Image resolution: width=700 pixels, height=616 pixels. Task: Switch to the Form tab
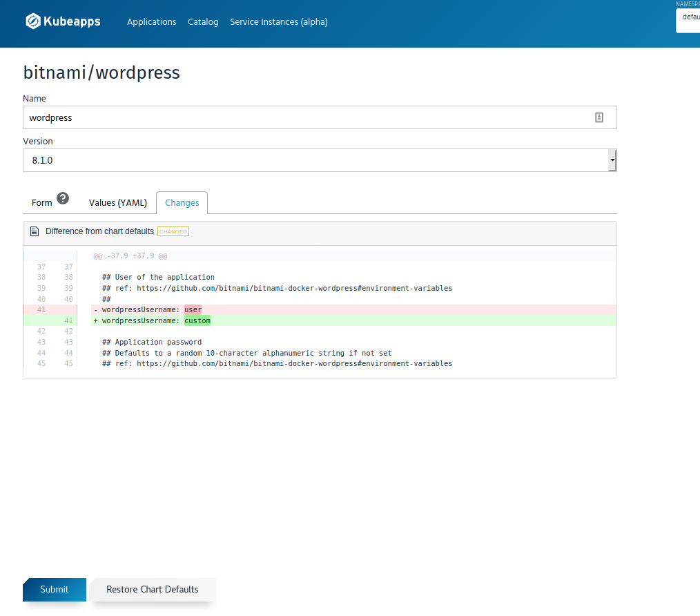coord(42,203)
